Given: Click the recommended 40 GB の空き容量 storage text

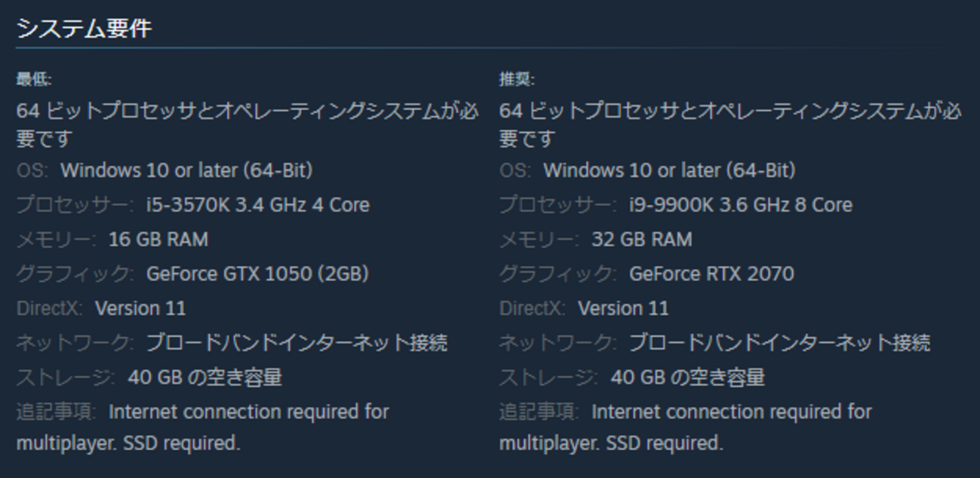Looking at the screenshot, I should pyautogui.click(x=687, y=377).
